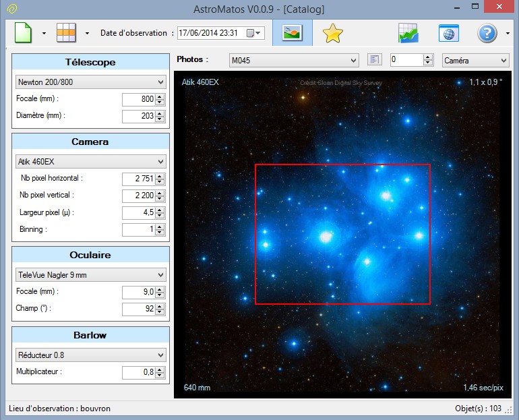Screen dimensions: 519x420
Task: Click the Camera panel header
Action: tap(90, 142)
